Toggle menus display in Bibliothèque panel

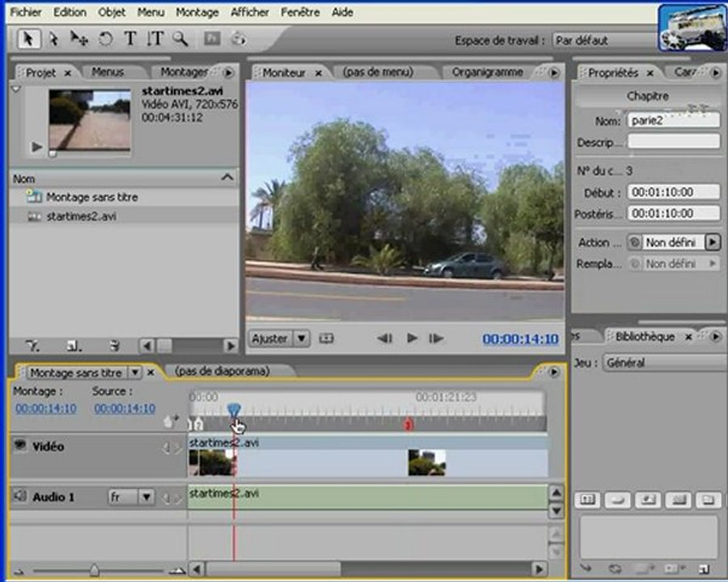[x=587, y=500]
